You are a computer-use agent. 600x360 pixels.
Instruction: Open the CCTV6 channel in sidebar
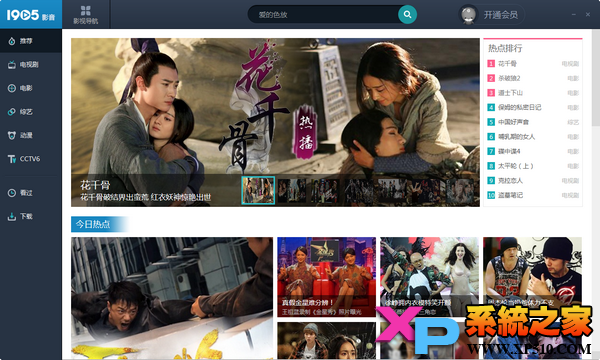[31, 159]
